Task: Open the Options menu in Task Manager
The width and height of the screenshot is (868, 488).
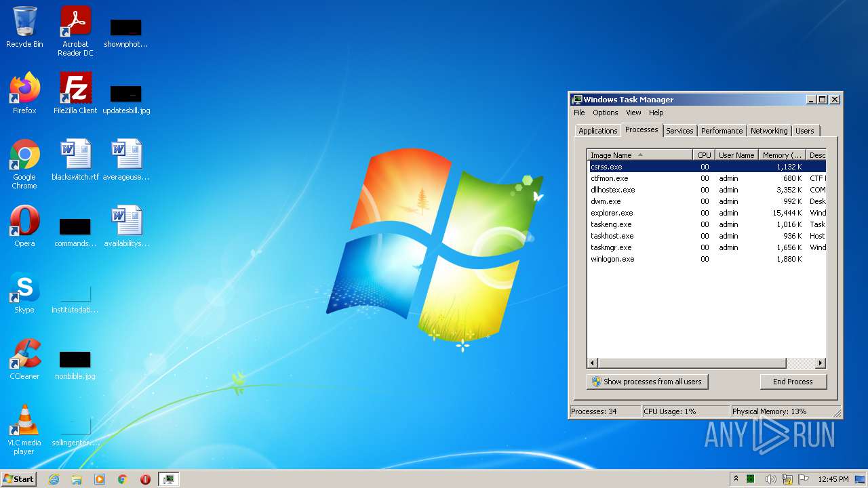Action: click(x=606, y=113)
